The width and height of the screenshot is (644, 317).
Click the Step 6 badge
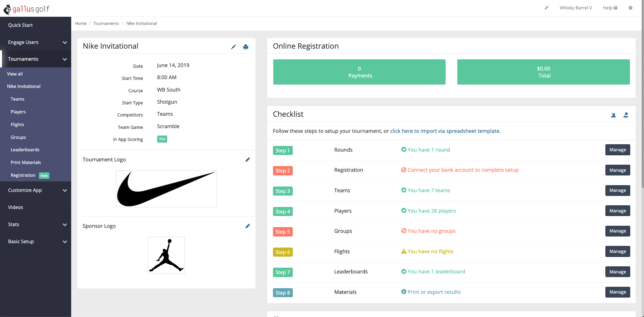click(x=283, y=252)
